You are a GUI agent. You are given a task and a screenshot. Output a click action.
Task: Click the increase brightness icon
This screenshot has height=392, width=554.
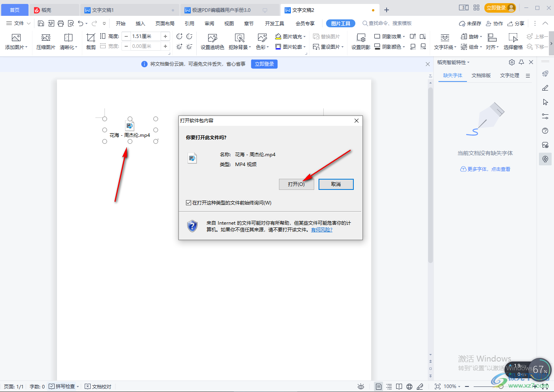179,47
